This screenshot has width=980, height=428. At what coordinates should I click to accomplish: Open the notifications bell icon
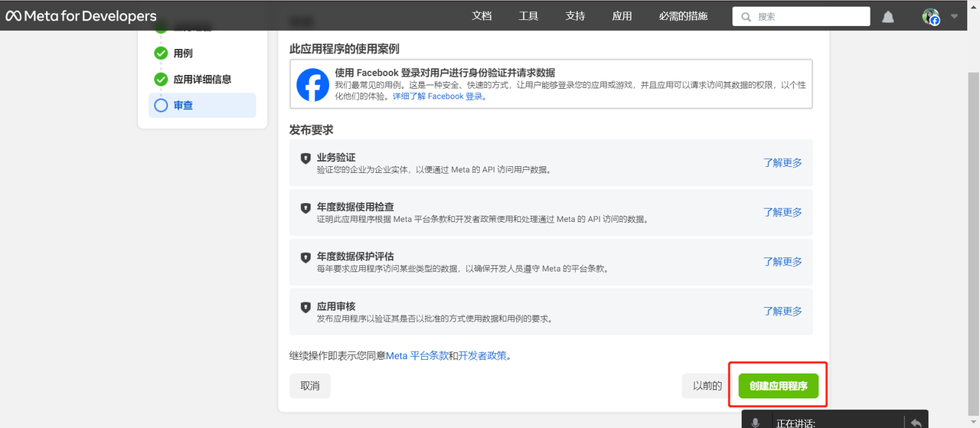coord(888,17)
